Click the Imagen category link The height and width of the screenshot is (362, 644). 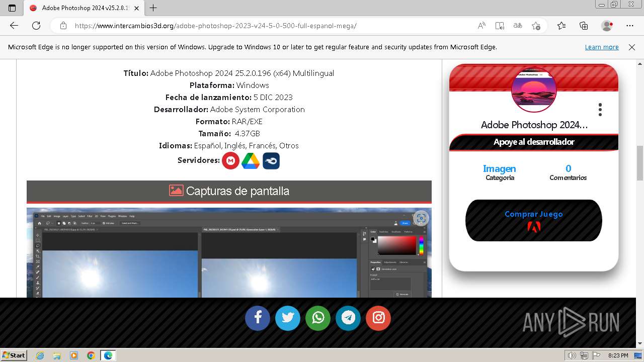coord(500,168)
